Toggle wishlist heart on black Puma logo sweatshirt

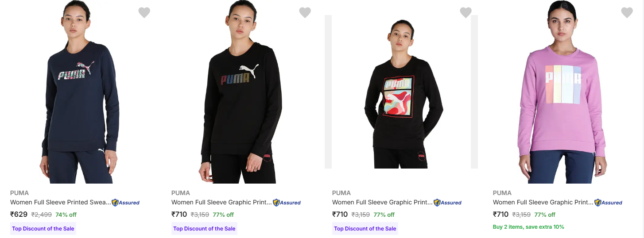pyautogui.click(x=305, y=13)
